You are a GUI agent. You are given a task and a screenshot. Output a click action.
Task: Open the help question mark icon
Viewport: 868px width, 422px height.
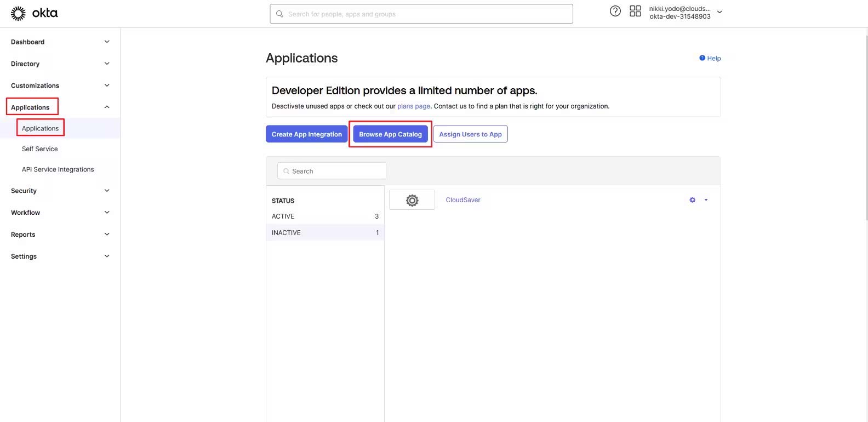tap(615, 12)
